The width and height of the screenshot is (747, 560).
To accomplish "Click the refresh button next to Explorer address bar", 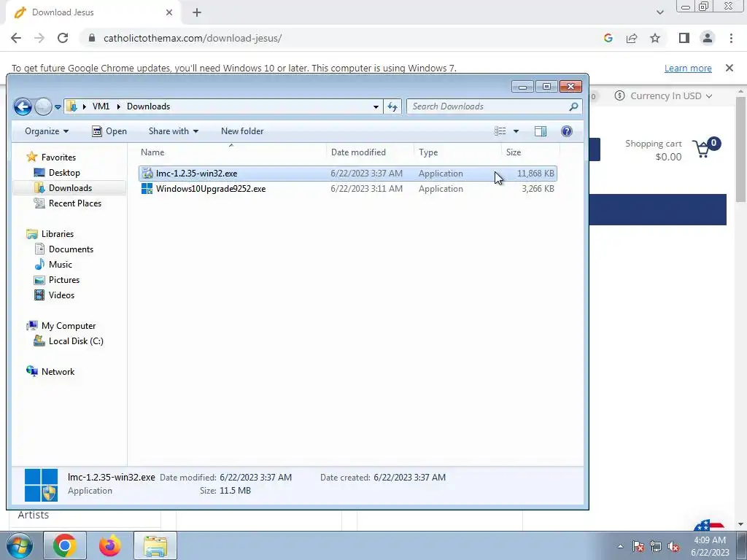I will tap(392, 106).
